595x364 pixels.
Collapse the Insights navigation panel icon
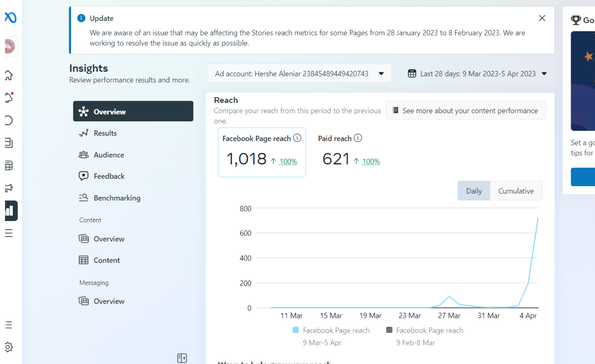182,358
